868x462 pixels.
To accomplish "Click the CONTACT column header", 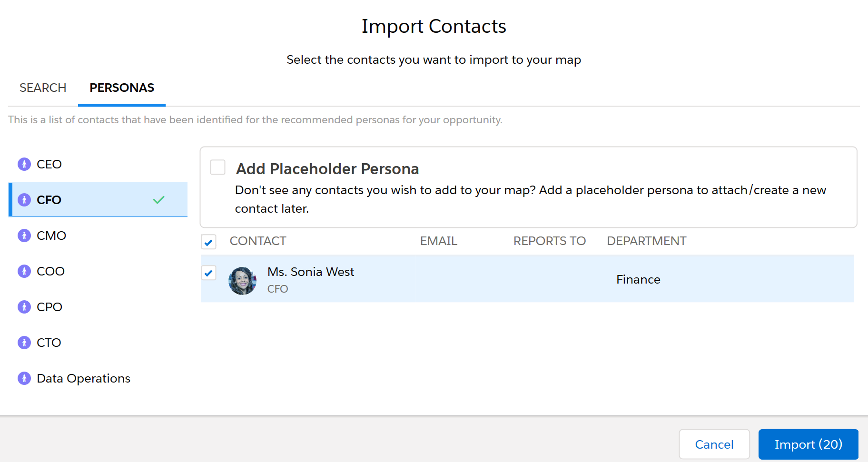I will (258, 241).
